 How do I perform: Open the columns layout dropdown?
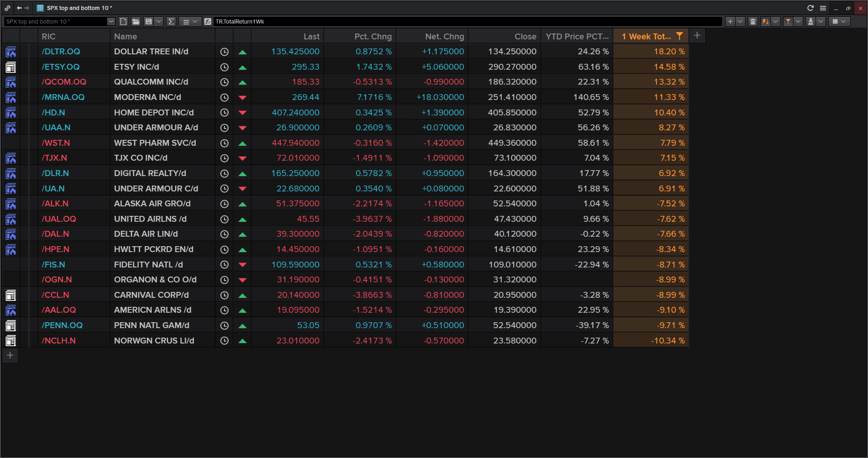(x=839, y=21)
